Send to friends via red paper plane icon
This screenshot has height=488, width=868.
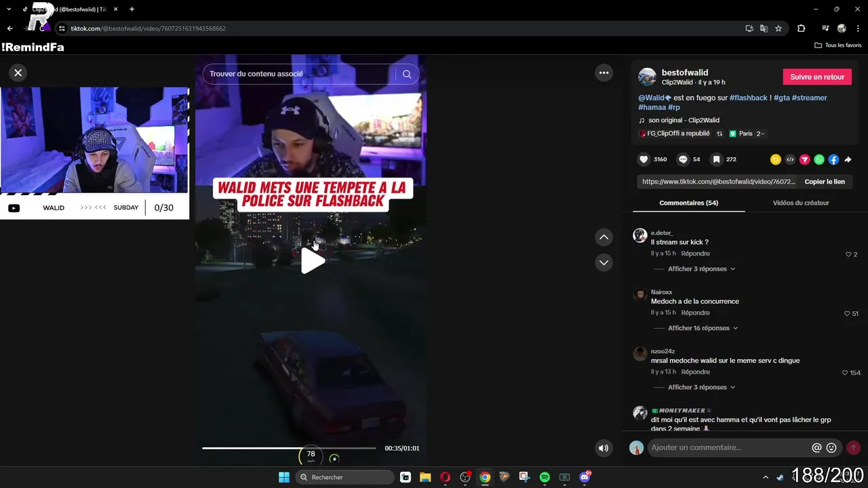(805, 159)
